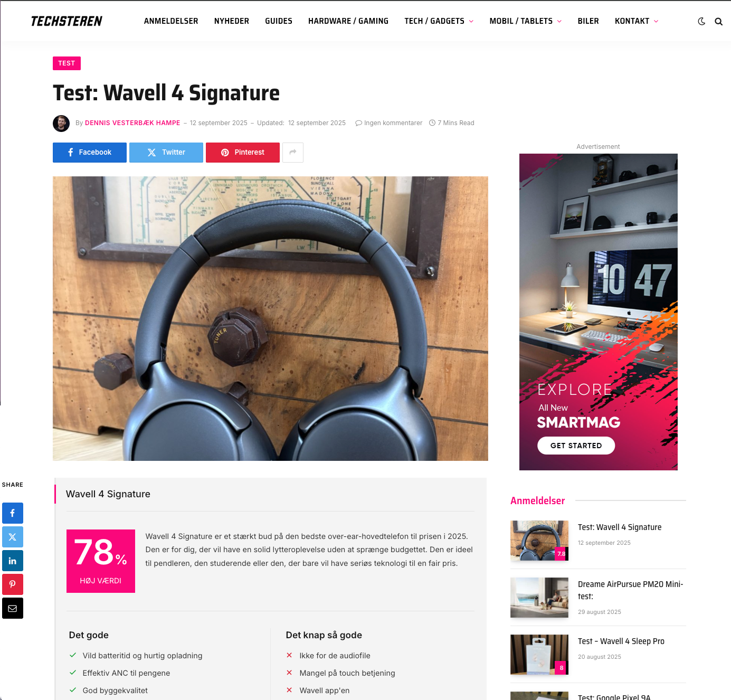Open author link Dennis Vesterbæk Hampe
731x700 pixels.
coord(132,123)
